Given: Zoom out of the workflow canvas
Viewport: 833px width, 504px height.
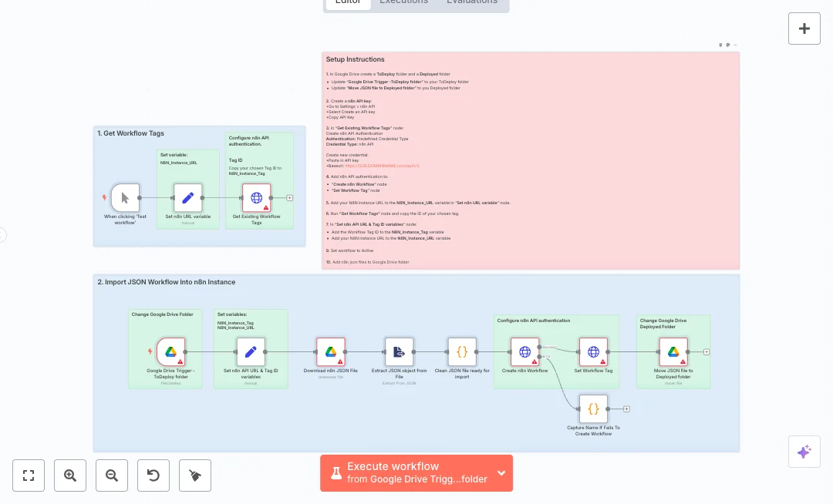Looking at the screenshot, I should click(112, 475).
